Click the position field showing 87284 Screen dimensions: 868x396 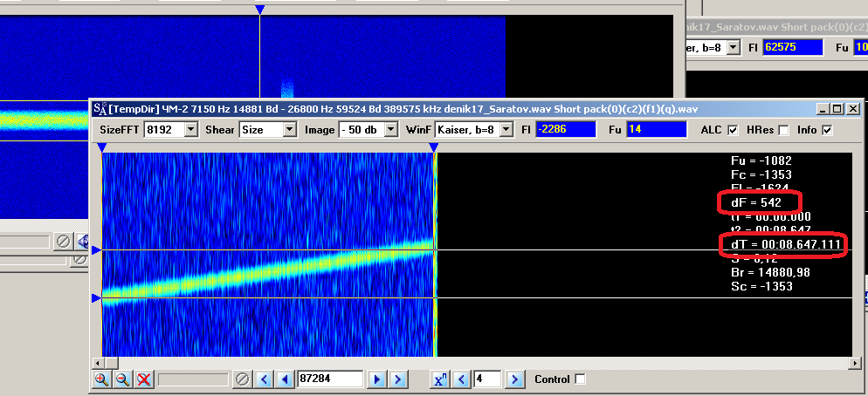(330, 379)
